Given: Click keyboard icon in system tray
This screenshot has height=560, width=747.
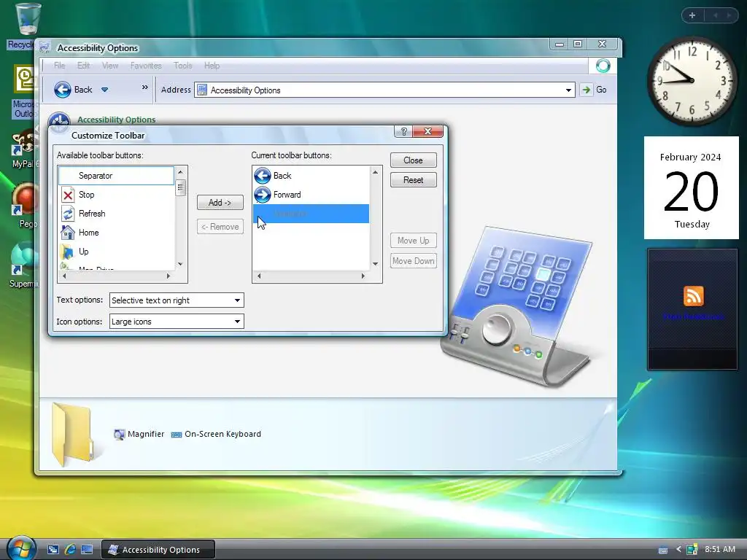Looking at the screenshot, I should [662, 550].
